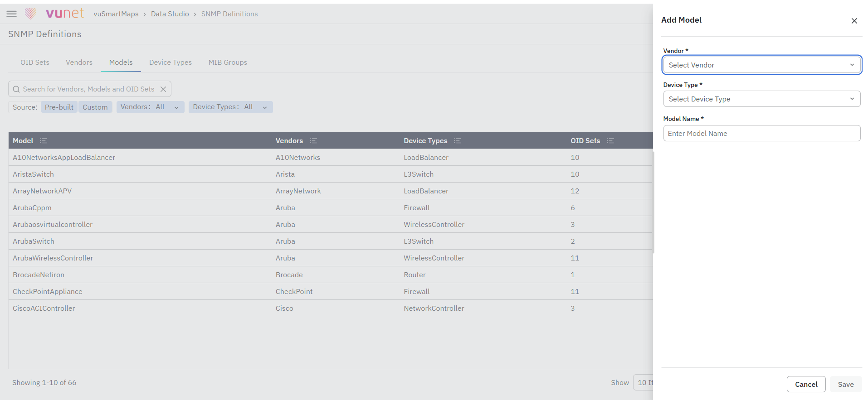Open the Vendors: All filter dropdown
This screenshot has width=868, height=400.
pyautogui.click(x=150, y=107)
